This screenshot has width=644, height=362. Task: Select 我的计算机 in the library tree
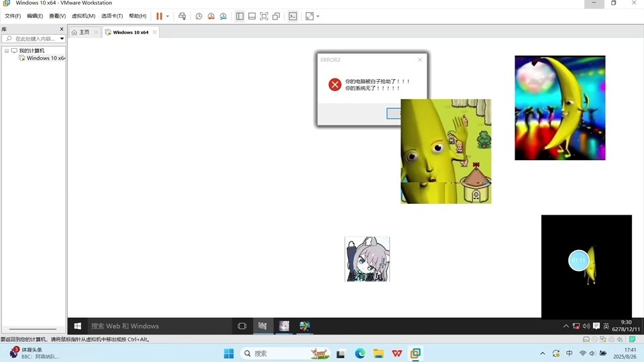[x=32, y=51]
